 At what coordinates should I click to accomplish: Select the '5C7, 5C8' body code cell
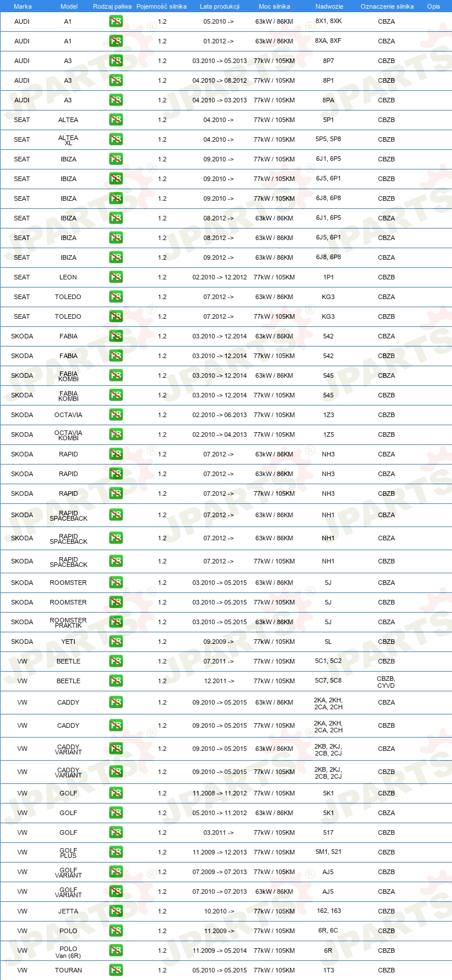coord(328,680)
